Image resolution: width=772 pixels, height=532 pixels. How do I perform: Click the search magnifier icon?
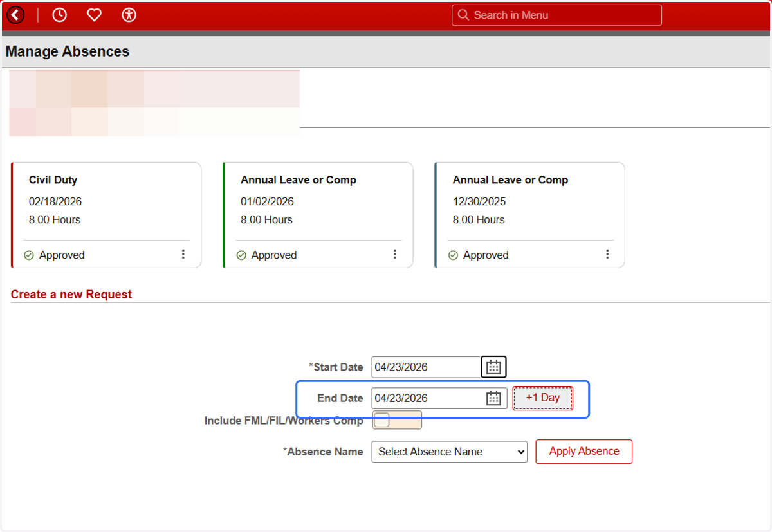click(x=463, y=15)
